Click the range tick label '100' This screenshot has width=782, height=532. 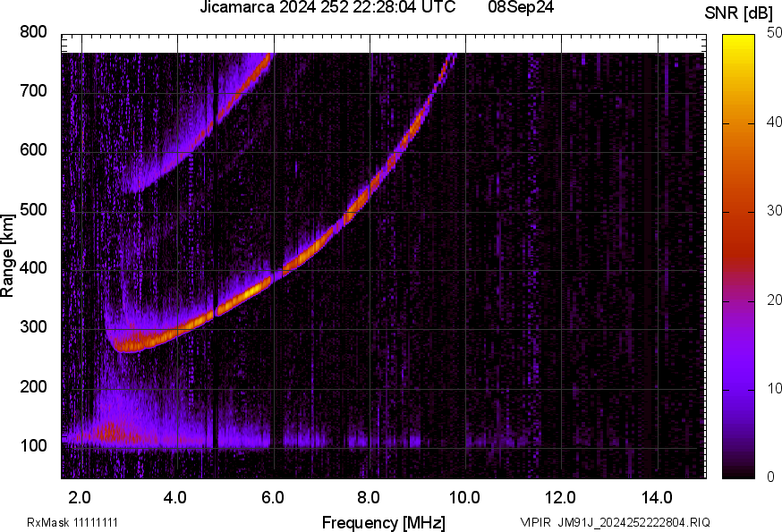(x=33, y=445)
